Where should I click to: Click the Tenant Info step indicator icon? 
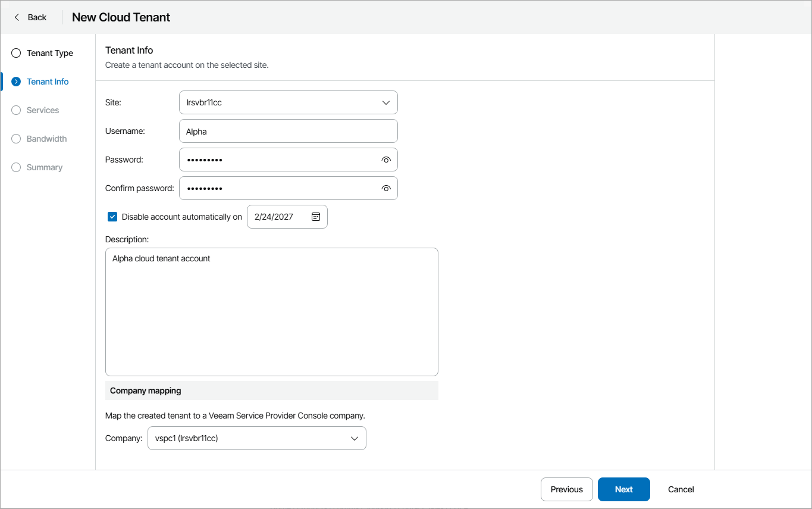point(16,82)
